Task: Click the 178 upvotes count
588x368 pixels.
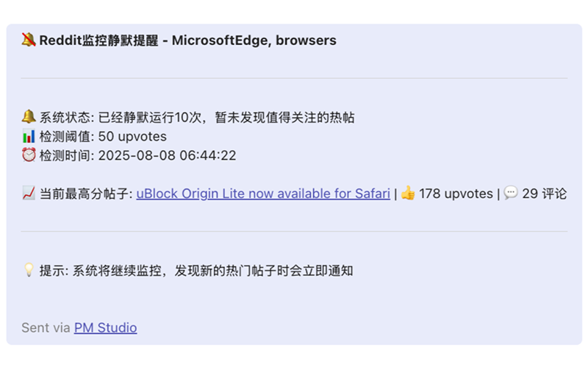Action: coord(456,194)
